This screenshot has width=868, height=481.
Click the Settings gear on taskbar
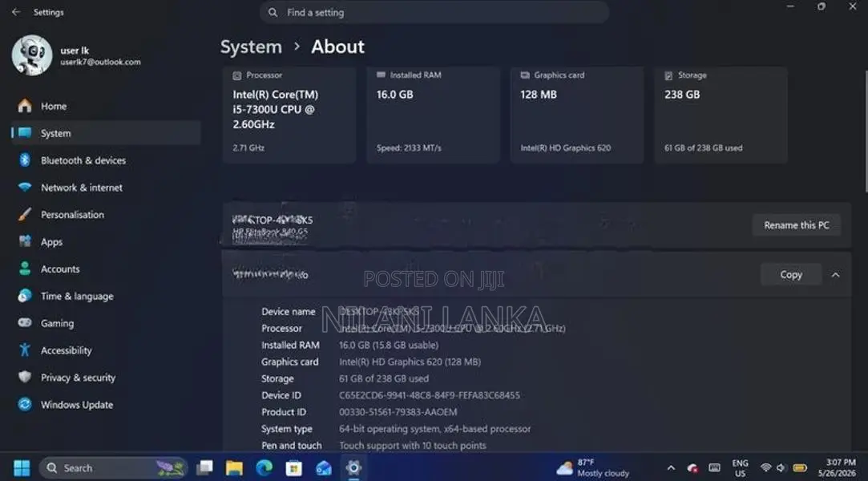(x=353, y=467)
